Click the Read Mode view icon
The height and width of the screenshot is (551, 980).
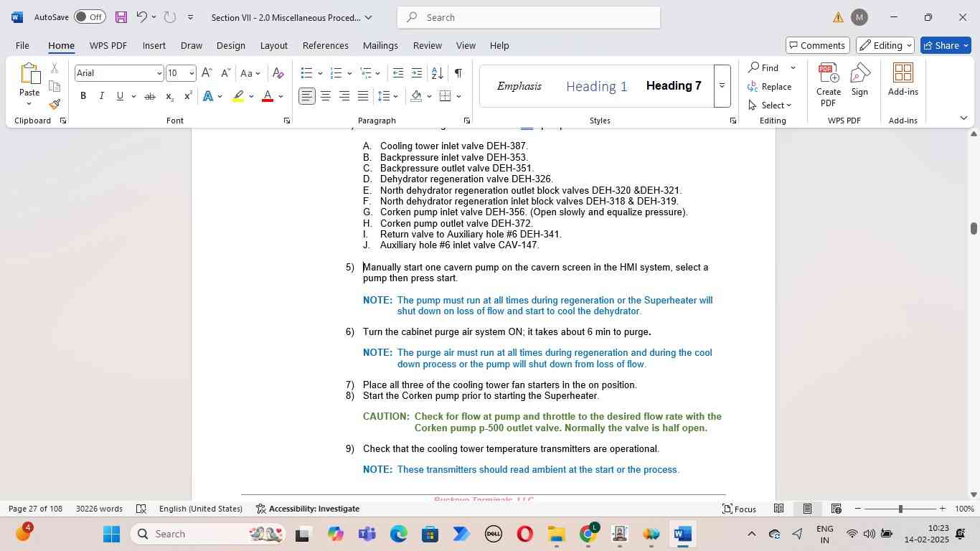tap(778, 509)
